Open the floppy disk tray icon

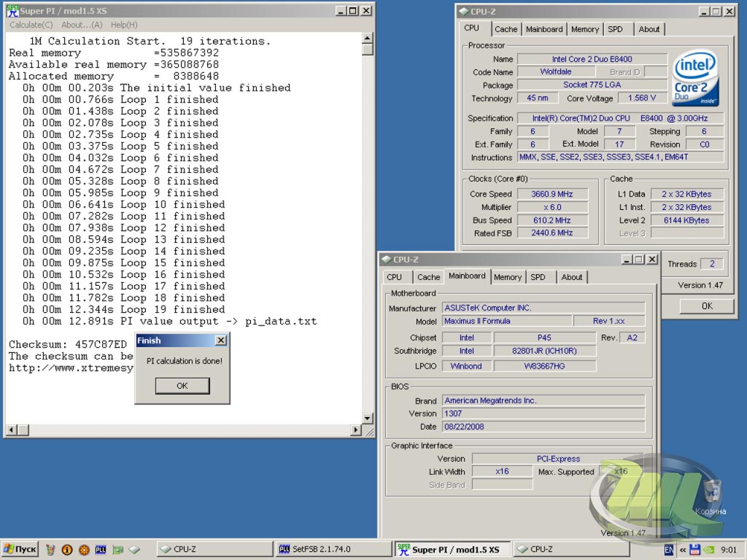694,550
